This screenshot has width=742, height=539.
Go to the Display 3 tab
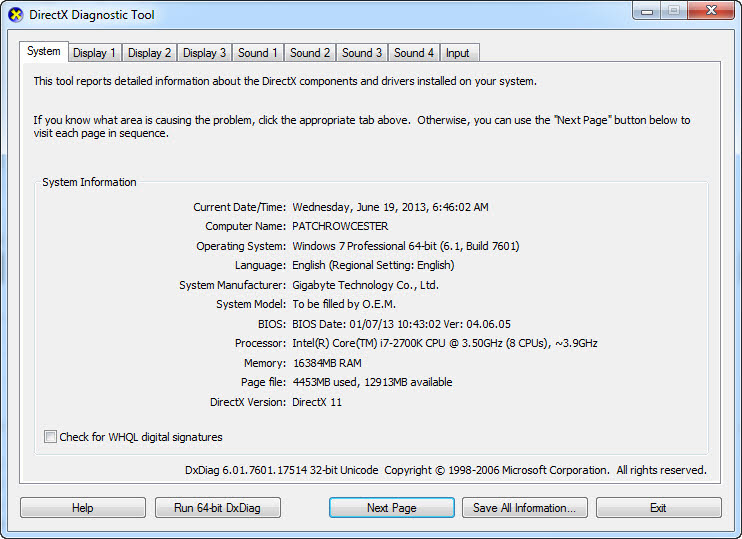pos(204,53)
